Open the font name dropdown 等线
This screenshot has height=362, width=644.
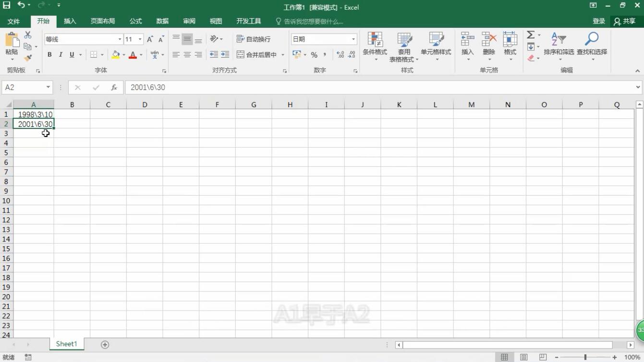(120, 39)
